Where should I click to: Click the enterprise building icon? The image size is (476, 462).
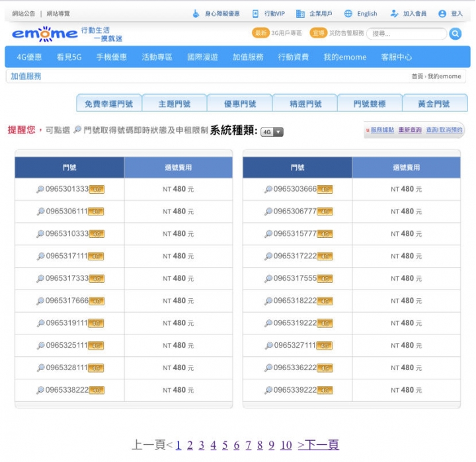point(300,14)
